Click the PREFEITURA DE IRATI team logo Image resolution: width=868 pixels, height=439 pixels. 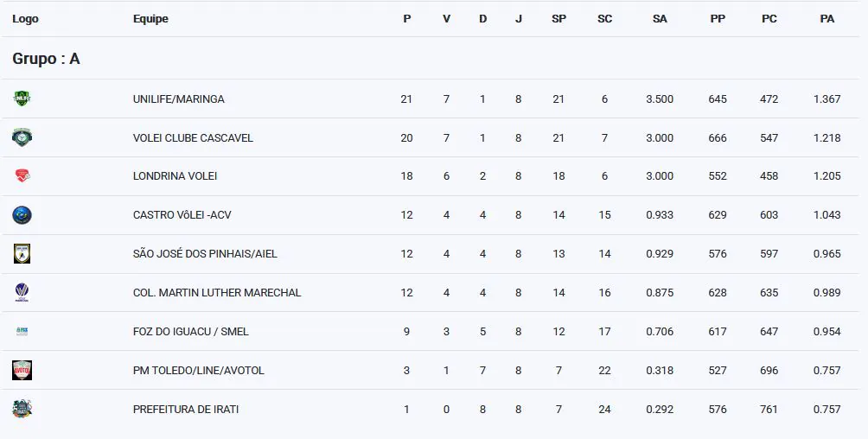pyautogui.click(x=22, y=410)
